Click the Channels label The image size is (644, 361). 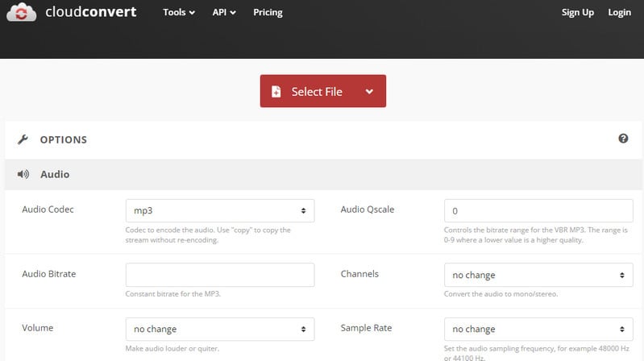[359, 274]
